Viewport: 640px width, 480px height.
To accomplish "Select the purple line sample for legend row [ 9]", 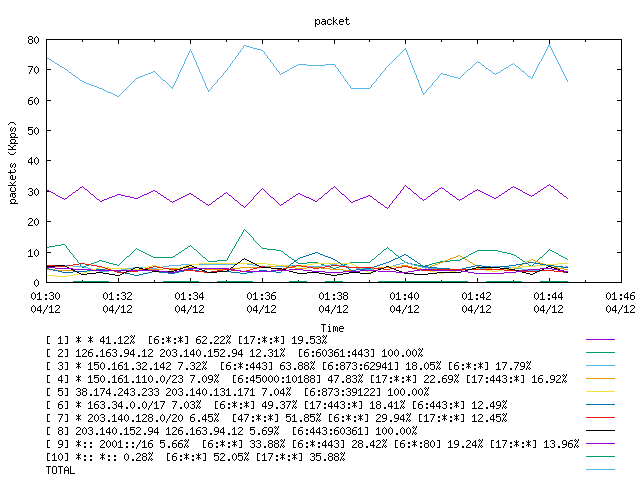I will click(600, 444).
